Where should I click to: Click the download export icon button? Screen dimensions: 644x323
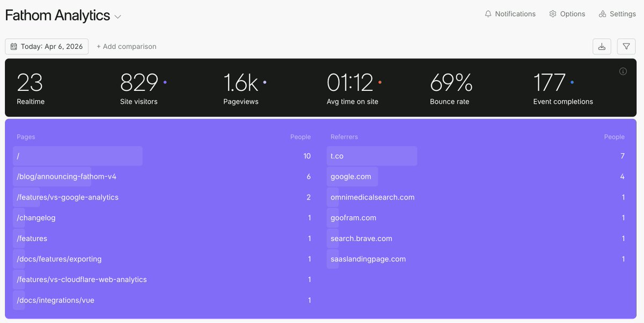(x=602, y=47)
